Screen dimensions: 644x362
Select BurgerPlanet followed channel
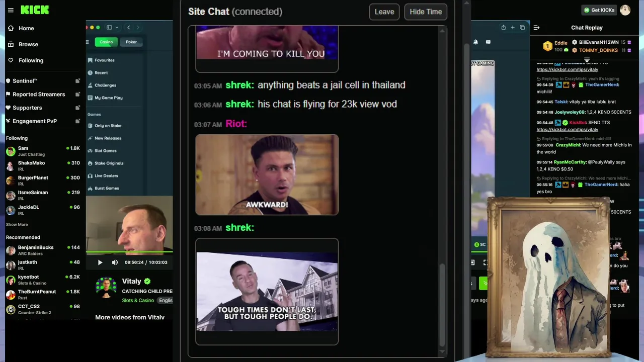[43, 180]
